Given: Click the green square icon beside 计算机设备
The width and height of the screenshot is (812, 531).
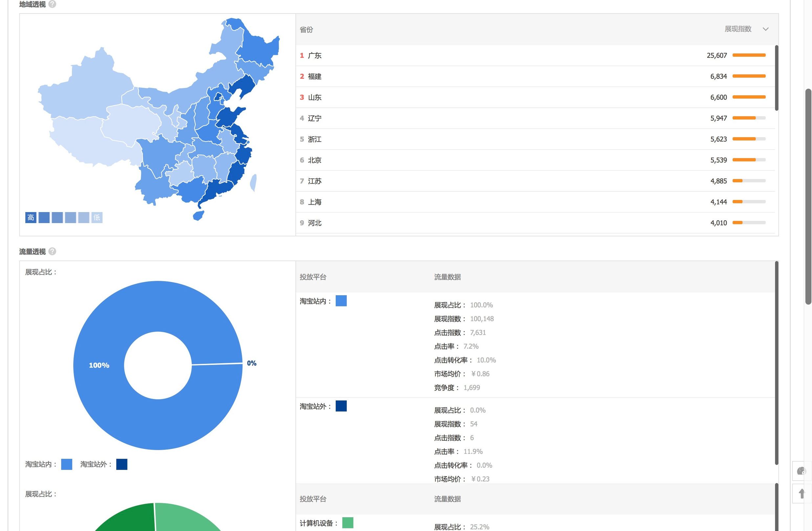Looking at the screenshot, I should click(x=348, y=522).
